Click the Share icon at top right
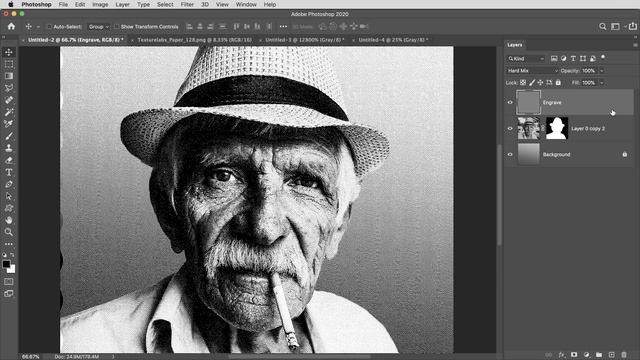Viewport: 640px width, 360px height. coord(633,26)
